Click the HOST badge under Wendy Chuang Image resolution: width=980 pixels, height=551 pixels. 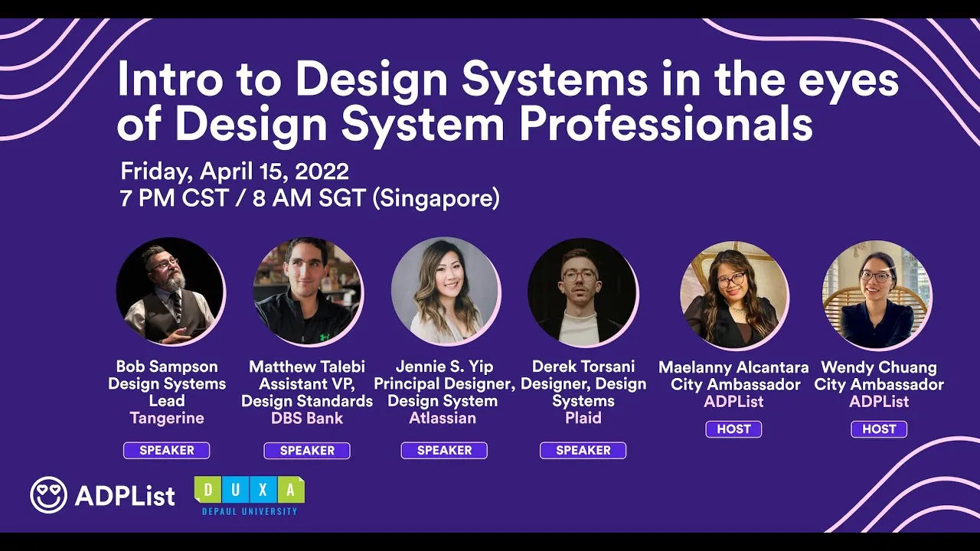[x=879, y=429]
